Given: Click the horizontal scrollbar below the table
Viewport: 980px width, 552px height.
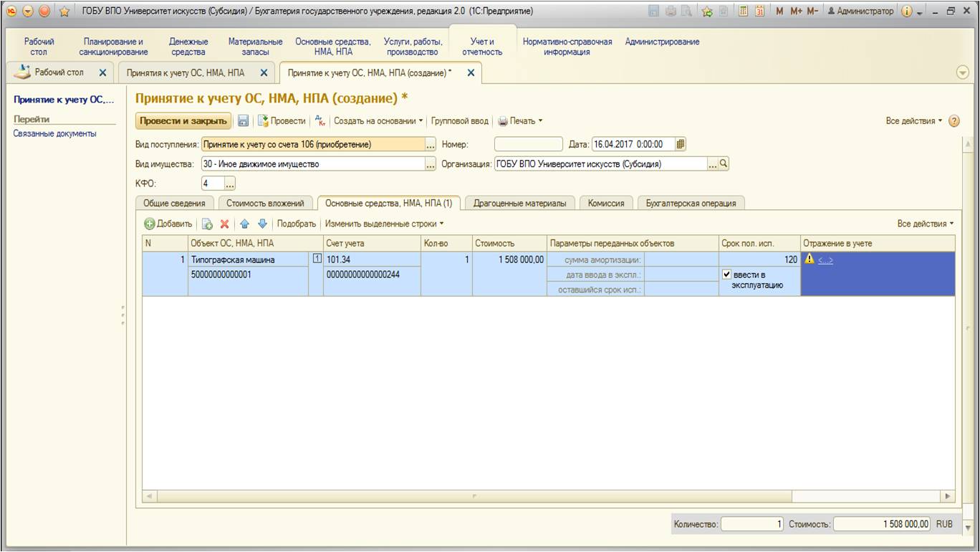Looking at the screenshot, I should pyautogui.click(x=473, y=496).
